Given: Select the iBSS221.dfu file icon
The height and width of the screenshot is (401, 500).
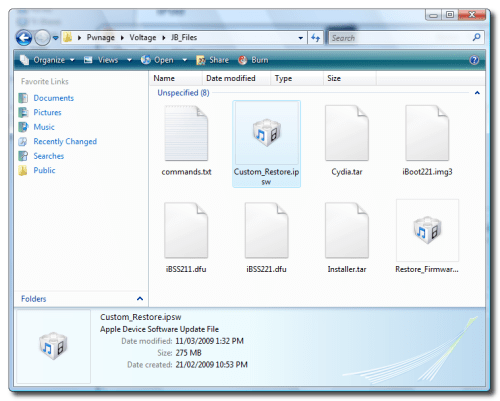Looking at the screenshot, I should click(x=267, y=230).
